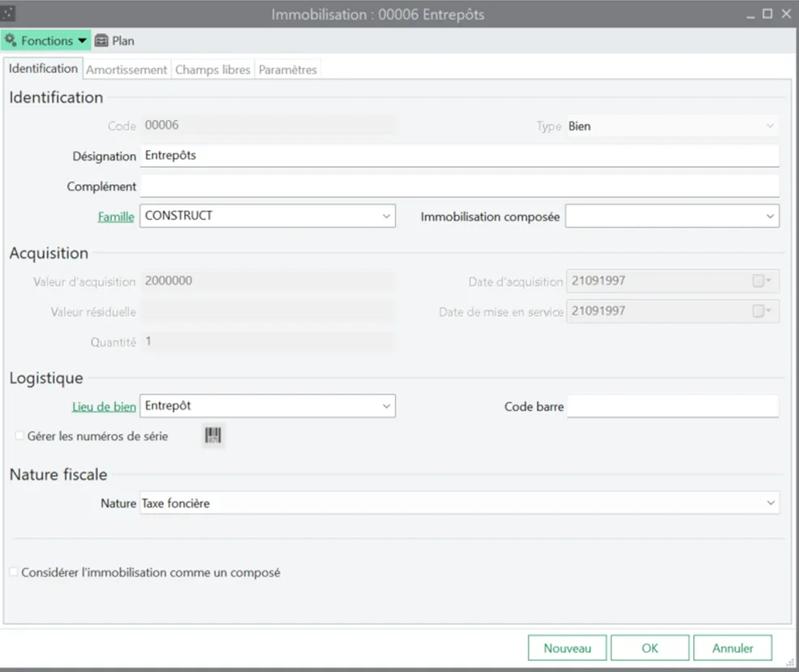Click the Date de mise en service value 21091997
This screenshot has height=672, width=799.
[598, 310]
